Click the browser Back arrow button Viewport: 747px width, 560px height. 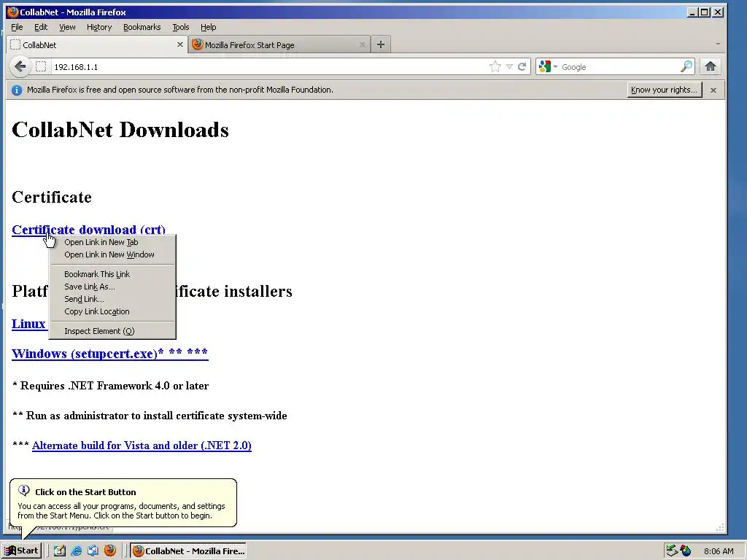tap(20, 66)
